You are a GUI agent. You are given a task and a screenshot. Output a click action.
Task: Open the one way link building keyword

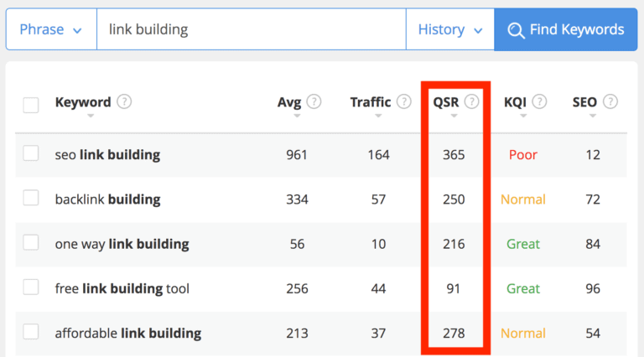click(122, 244)
